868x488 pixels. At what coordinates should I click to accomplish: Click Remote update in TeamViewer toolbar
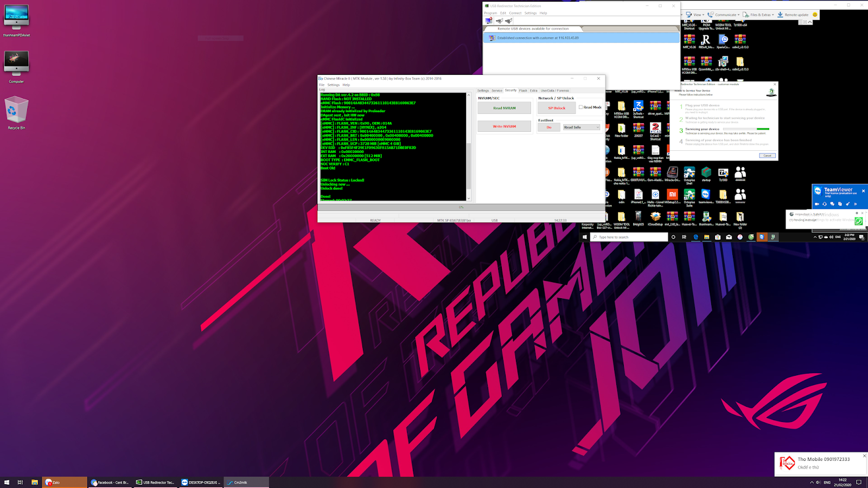tap(793, 15)
